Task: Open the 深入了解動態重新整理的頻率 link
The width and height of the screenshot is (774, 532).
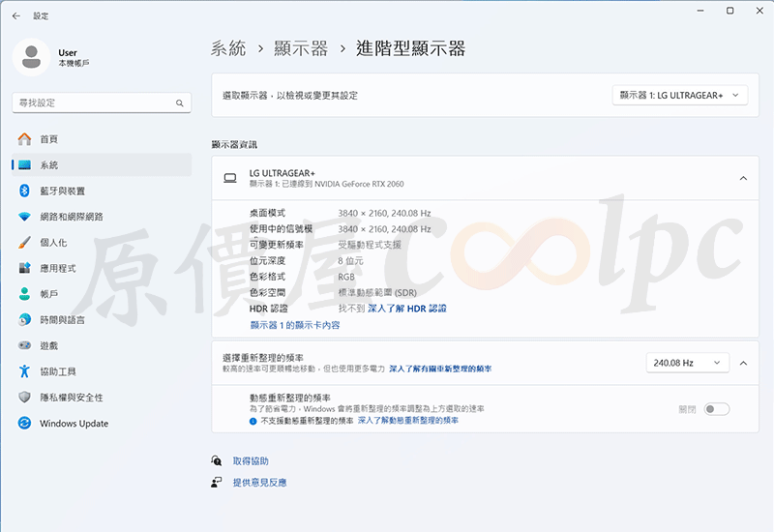Action: (407, 421)
